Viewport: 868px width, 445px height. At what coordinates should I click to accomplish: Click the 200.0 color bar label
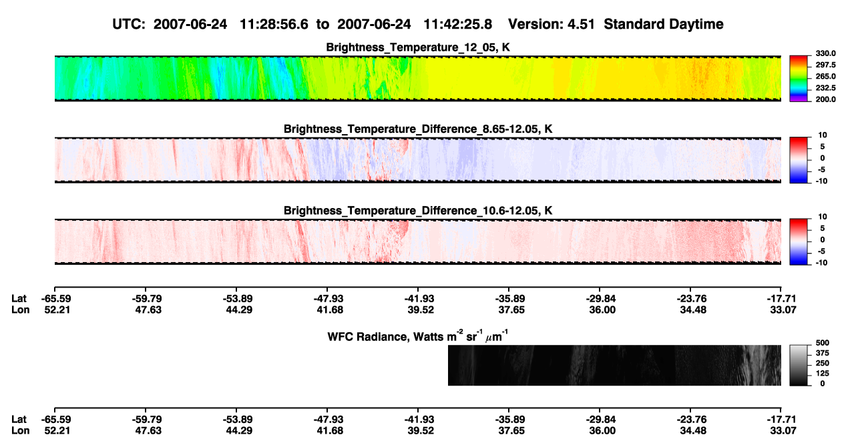pos(825,99)
